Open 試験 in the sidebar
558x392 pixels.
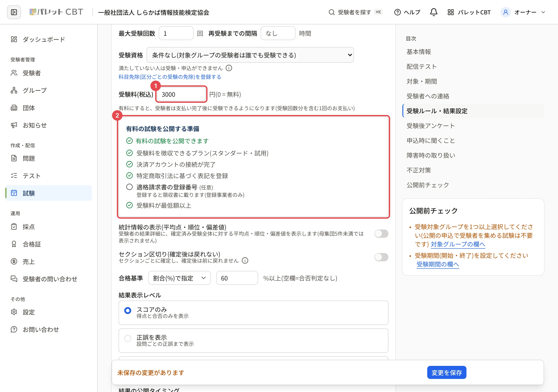click(x=49, y=193)
